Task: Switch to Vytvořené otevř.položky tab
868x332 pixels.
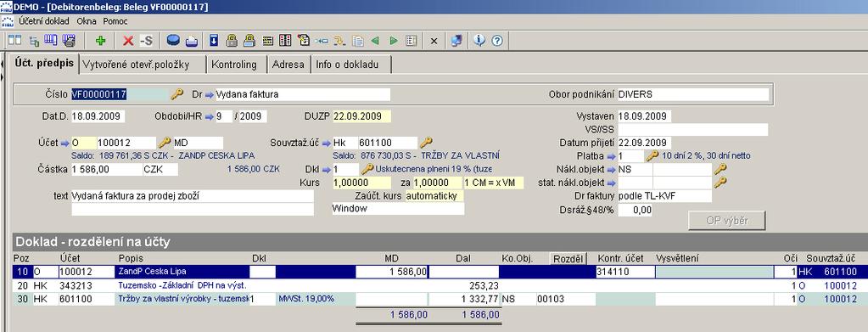Action: (x=143, y=65)
